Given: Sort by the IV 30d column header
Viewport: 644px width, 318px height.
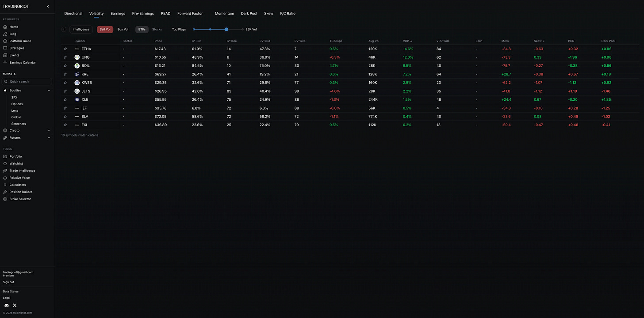Looking at the screenshot, I should (197, 41).
